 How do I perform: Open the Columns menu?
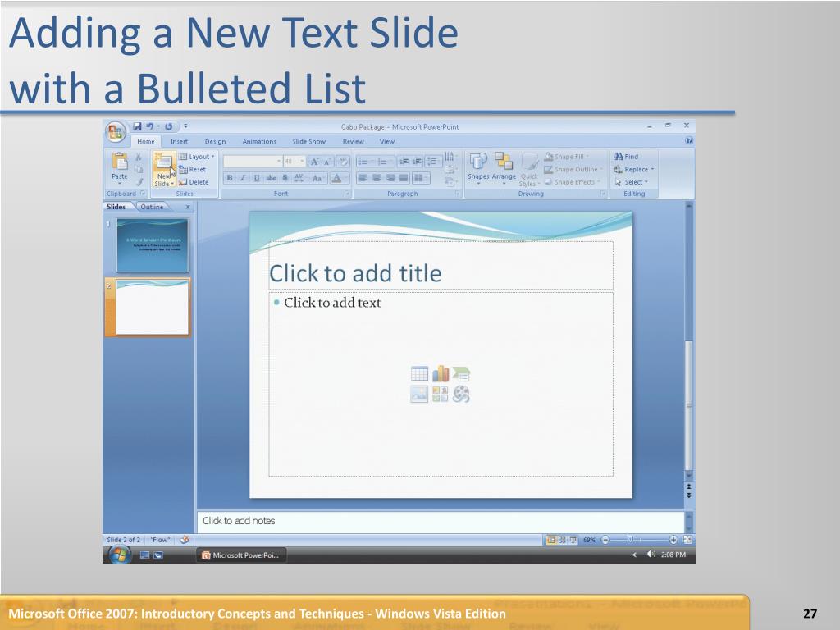[x=421, y=178]
